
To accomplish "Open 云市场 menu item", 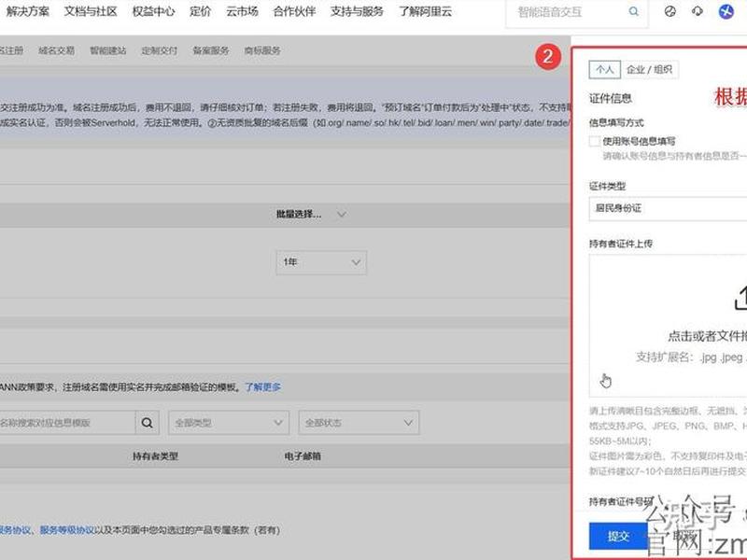I will [242, 11].
